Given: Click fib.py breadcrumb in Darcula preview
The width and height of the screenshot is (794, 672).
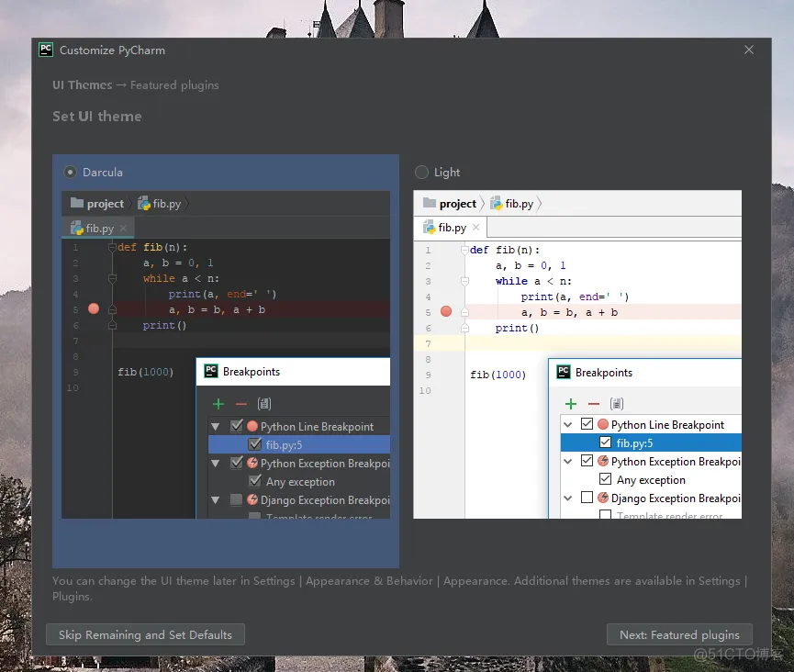Looking at the screenshot, I should (x=160, y=204).
